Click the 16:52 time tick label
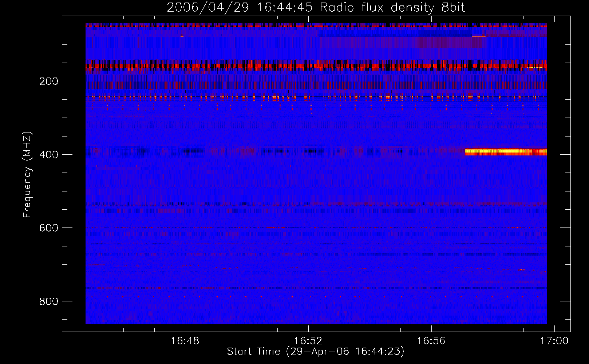Screen dimensions: 589x364 308,341
